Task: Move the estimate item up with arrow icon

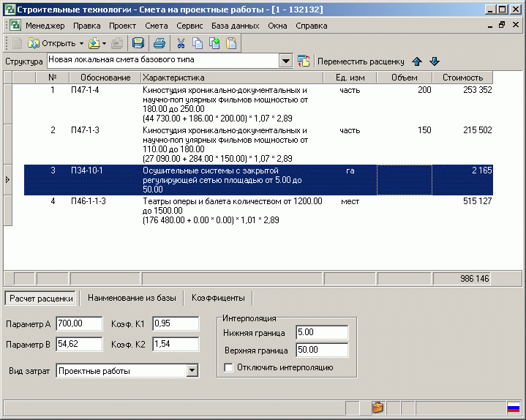Action: pos(418,61)
